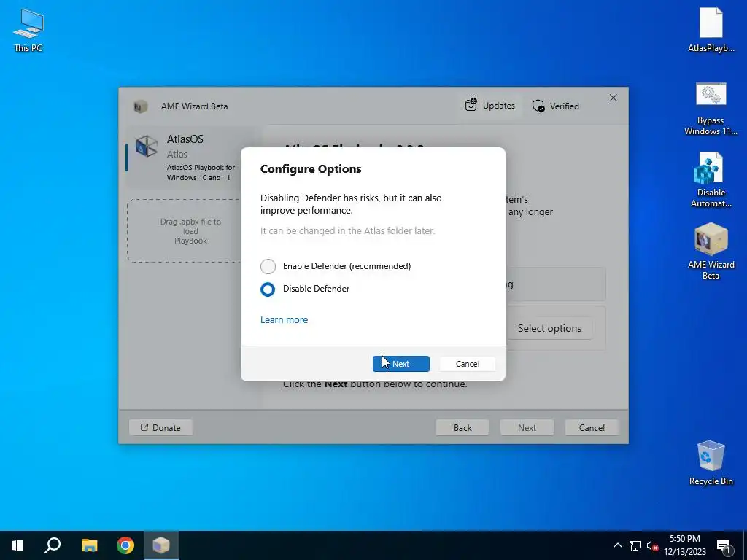
Task: Select Disable Automat... registry file icon
Action: click(711, 180)
